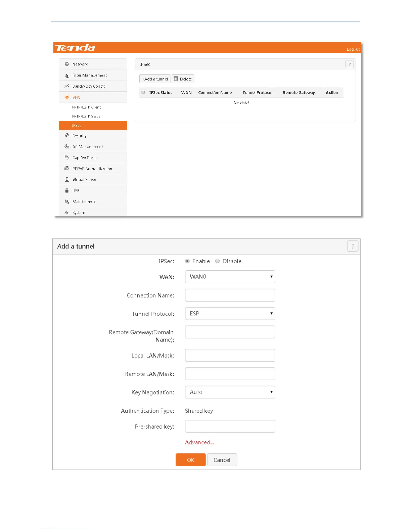Click the Virtual Server icon
This screenshot has height=532, width=411.
67,179
